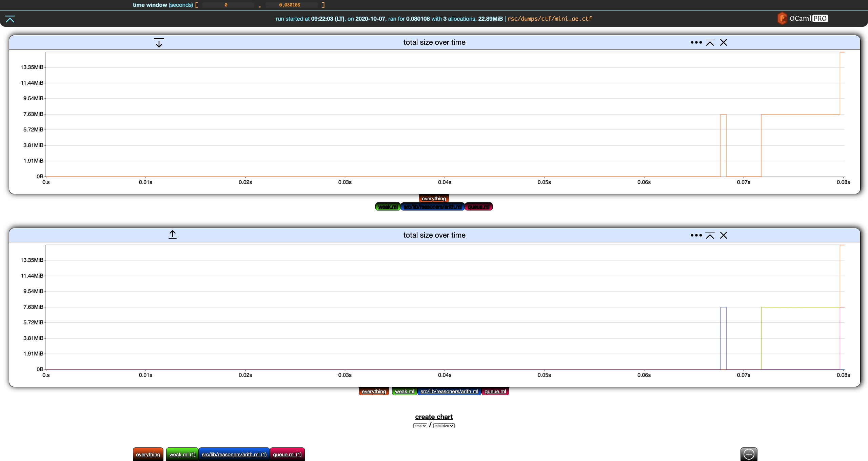Click the '0.07s' axis label in first chart
Image resolution: width=868 pixels, height=461 pixels.
click(744, 182)
